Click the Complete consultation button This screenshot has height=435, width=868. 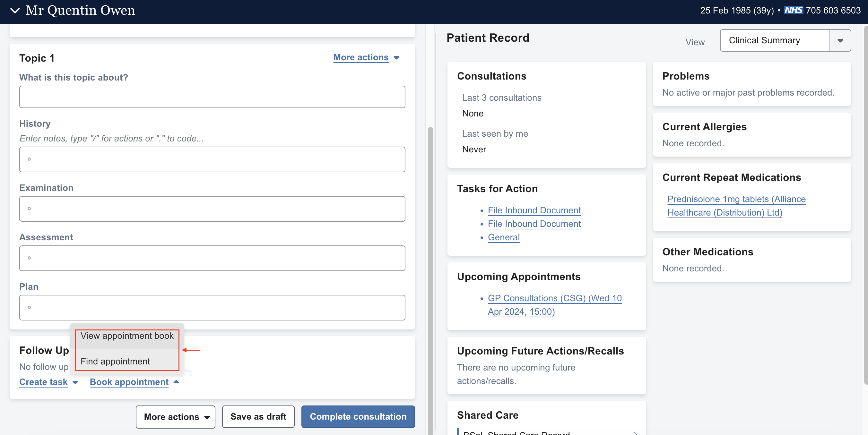[x=358, y=416]
